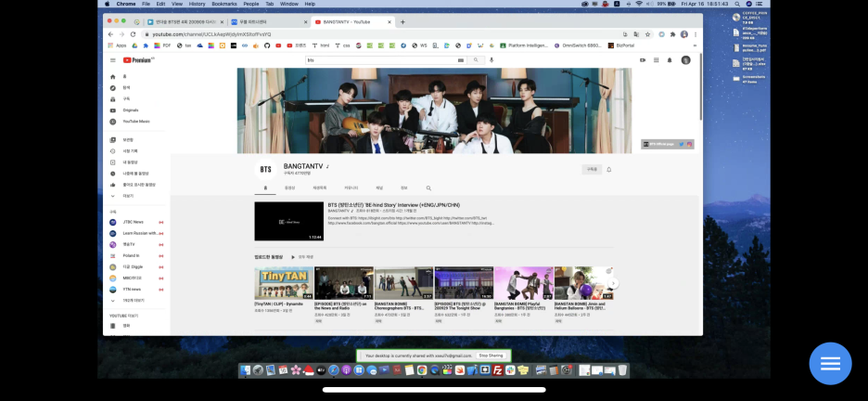The height and width of the screenshot is (401, 868).
Task: Open the Chrome File menu
Action: pos(146,4)
